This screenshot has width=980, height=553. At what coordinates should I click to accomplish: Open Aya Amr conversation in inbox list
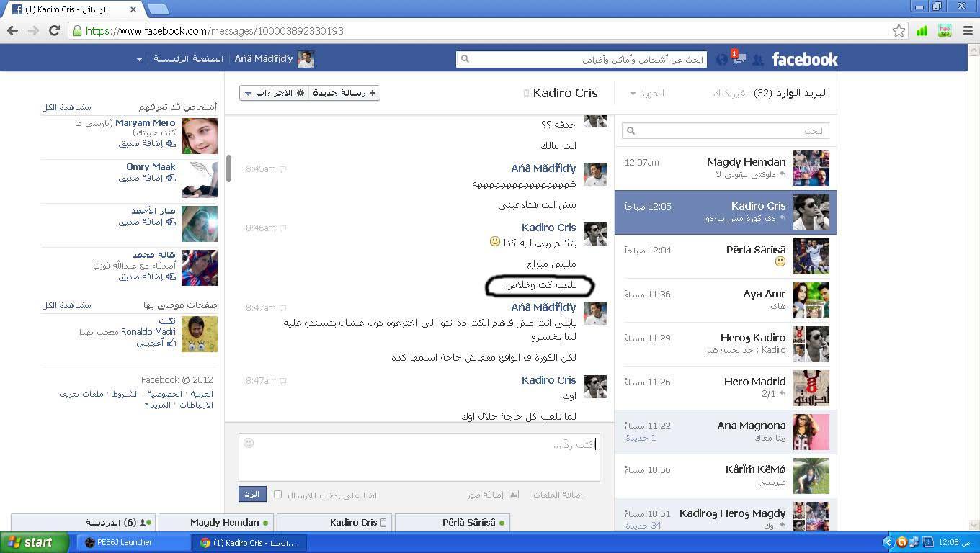pos(726,300)
